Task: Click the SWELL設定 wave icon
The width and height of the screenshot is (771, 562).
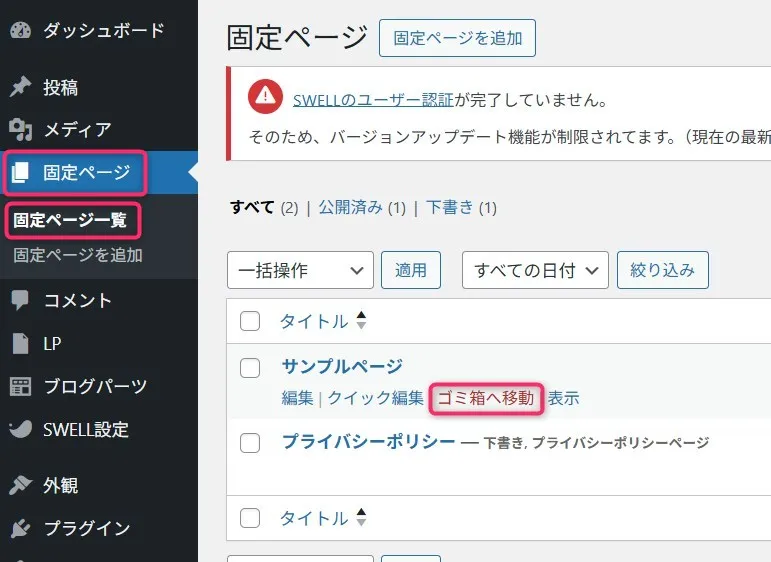Action: pos(20,430)
